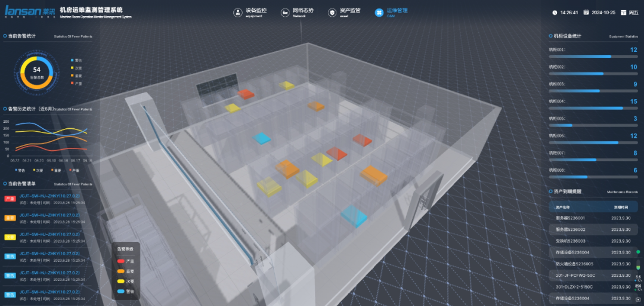Click the 54 alarm total donut chart
The image size is (644, 306).
coord(36,72)
